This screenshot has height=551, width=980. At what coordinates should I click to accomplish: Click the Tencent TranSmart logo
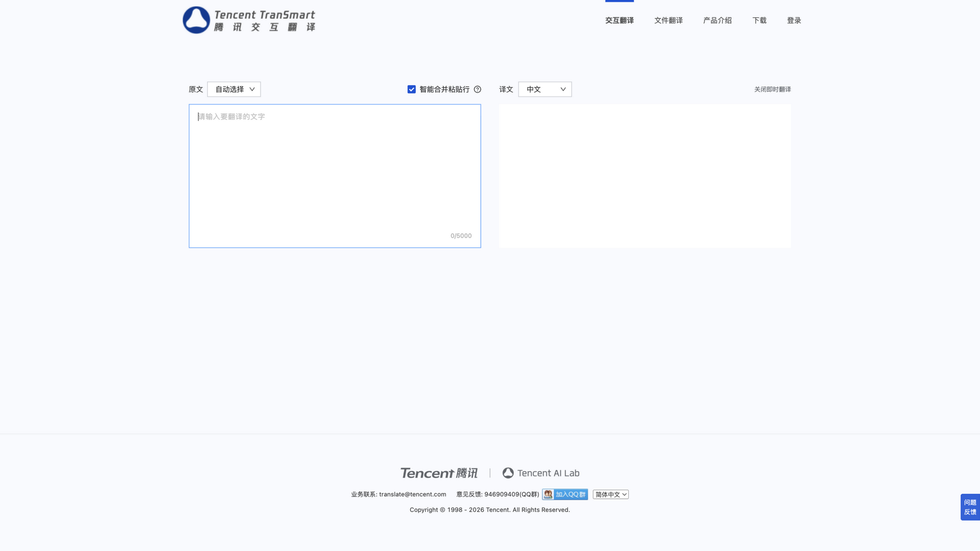point(249,20)
